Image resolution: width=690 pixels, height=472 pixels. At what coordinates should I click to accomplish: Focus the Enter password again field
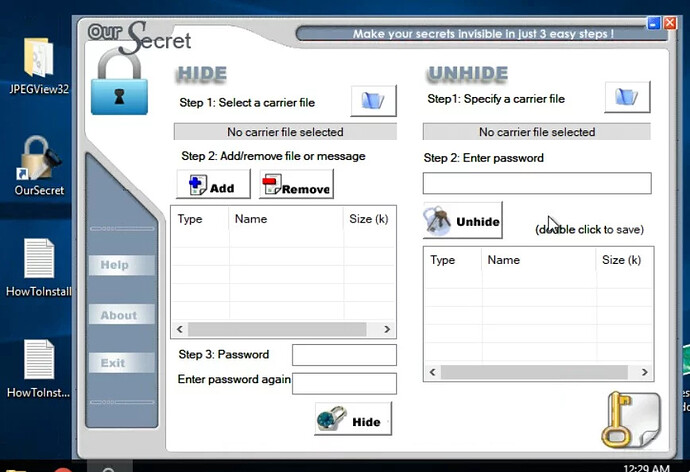click(x=344, y=383)
